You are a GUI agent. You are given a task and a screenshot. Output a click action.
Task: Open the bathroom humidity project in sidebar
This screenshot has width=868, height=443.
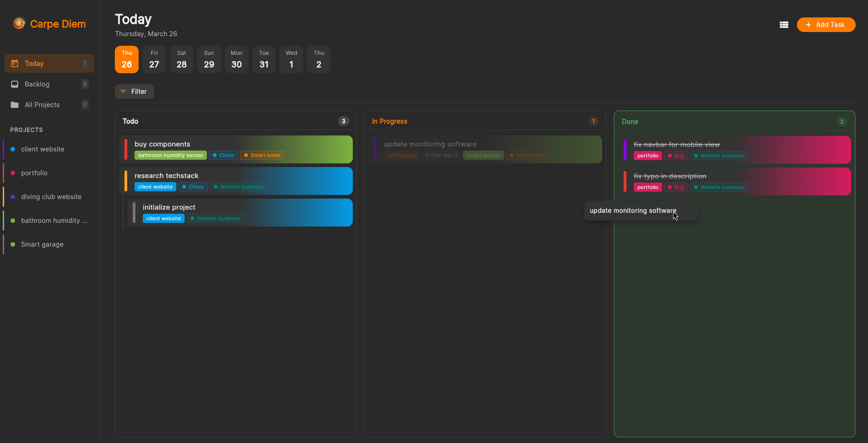[x=54, y=221]
